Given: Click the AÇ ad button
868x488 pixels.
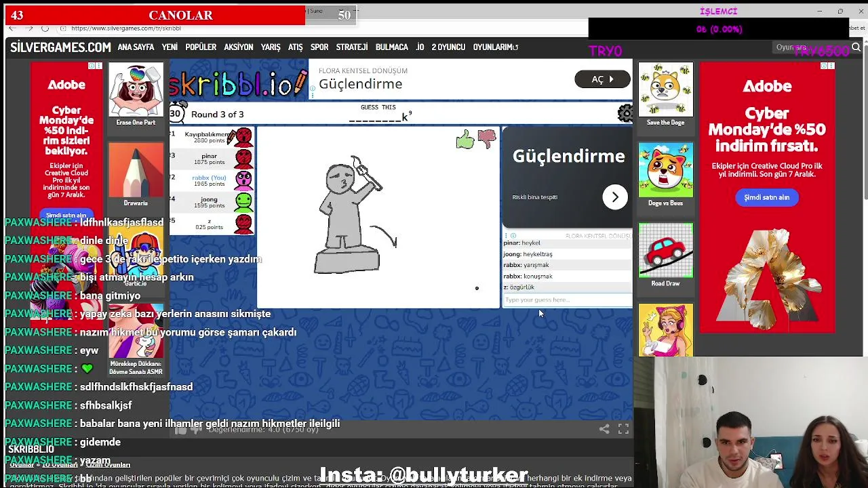Looking at the screenshot, I should coord(602,79).
